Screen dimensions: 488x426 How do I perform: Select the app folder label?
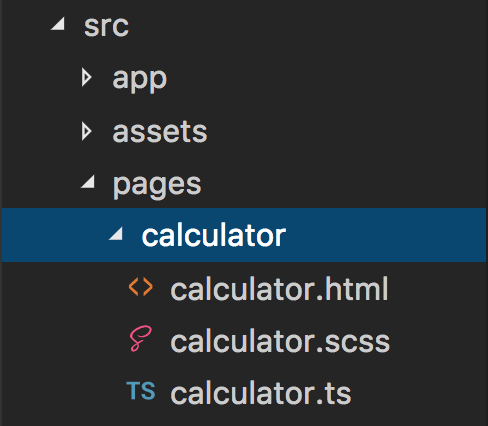140,79
